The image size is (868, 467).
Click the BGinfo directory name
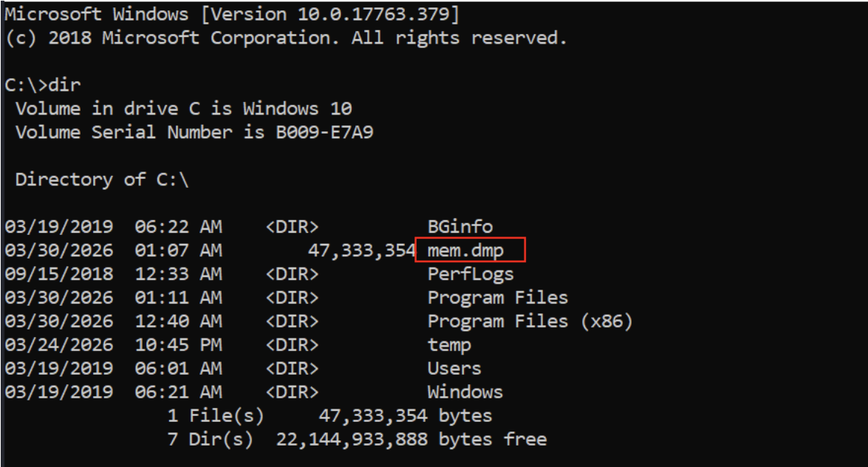tap(459, 227)
